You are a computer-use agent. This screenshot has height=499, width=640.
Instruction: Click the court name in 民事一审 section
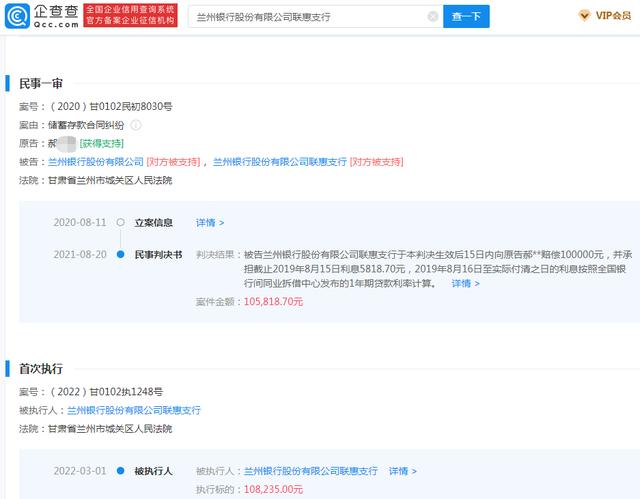tap(110, 180)
